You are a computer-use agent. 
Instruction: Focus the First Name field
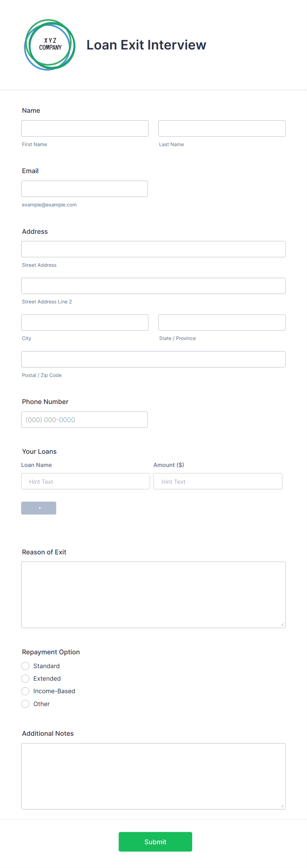85,128
